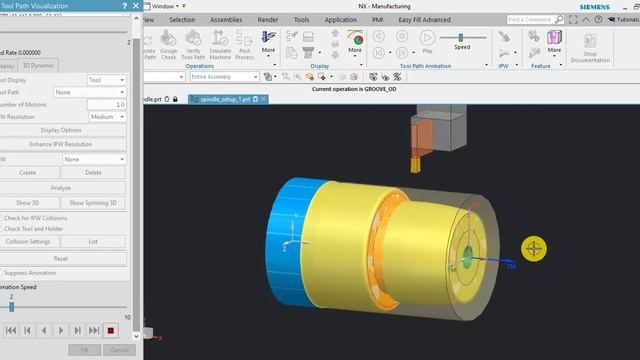This screenshot has height=360, width=640.
Task: Skip to end of tool path
Action: tap(94, 330)
